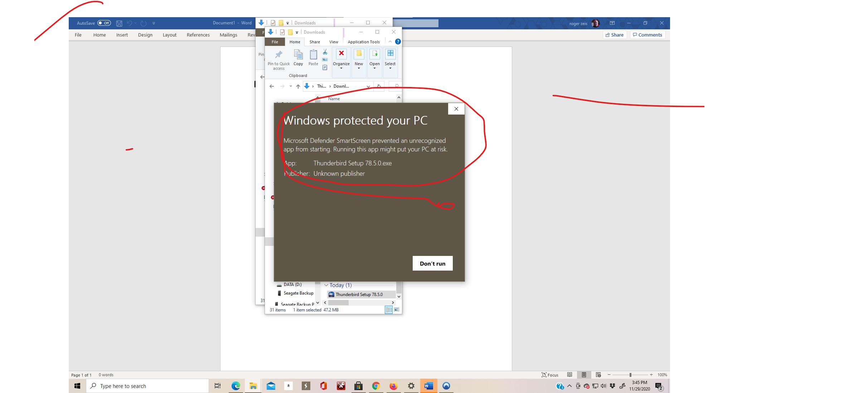Click the Word Save icon
The image size is (868, 393).
119,23
